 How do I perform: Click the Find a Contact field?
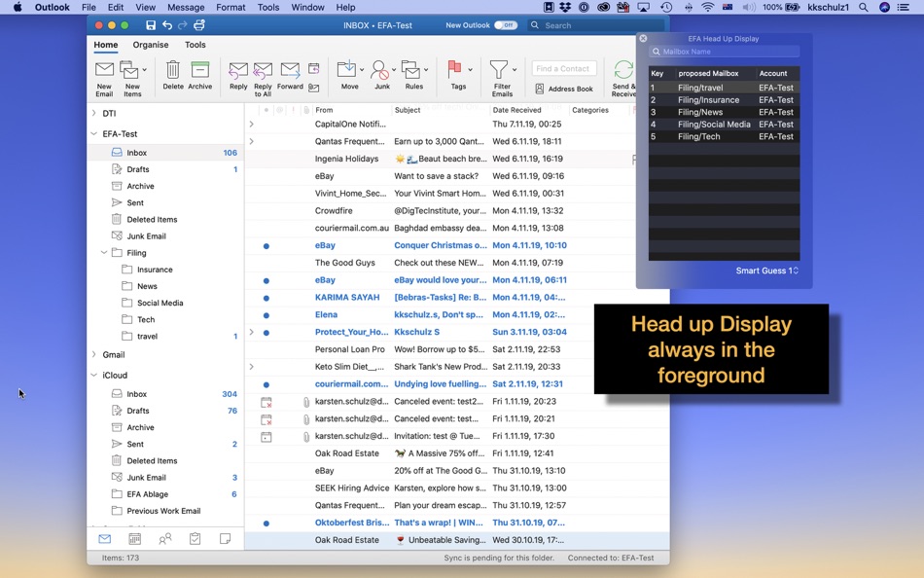tap(563, 68)
